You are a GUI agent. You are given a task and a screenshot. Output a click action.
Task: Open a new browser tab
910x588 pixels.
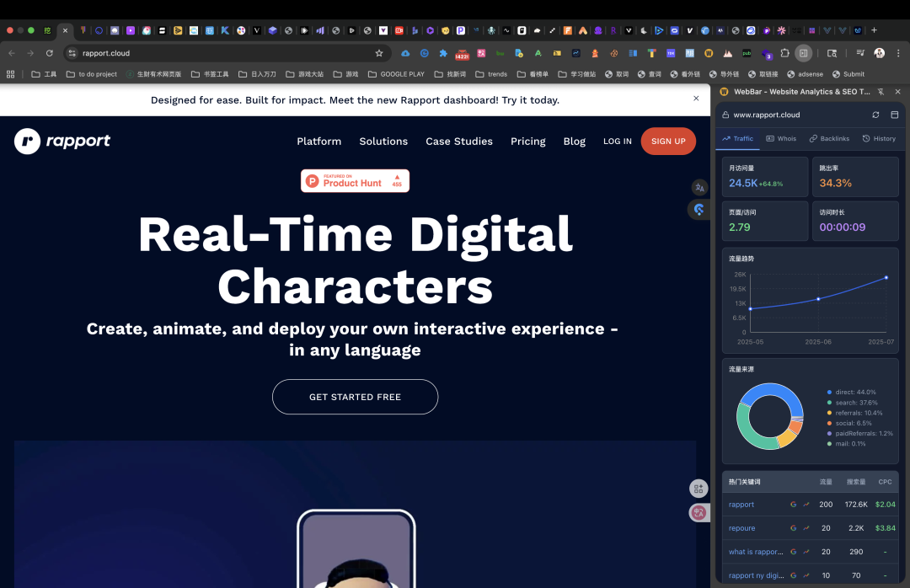[874, 30]
